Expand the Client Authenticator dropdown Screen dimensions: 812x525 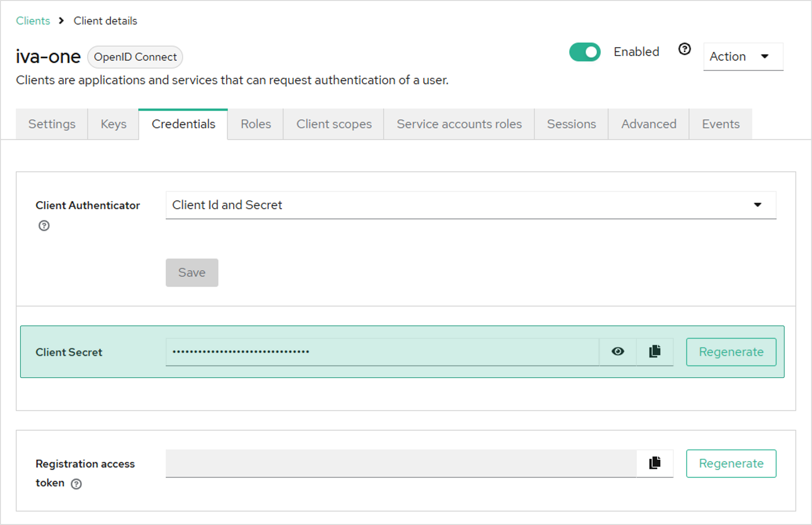[470, 205]
